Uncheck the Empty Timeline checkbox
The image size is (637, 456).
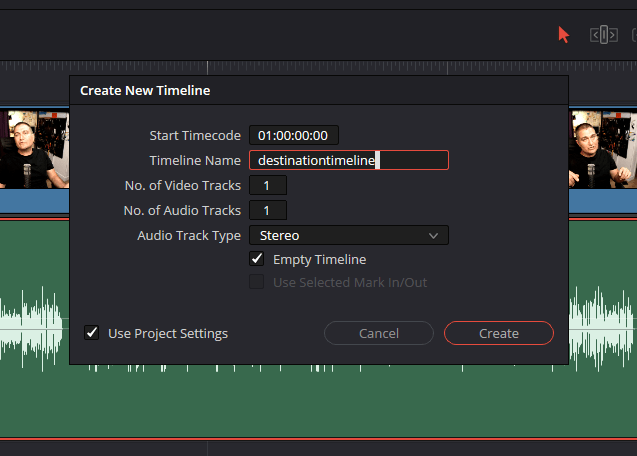(257, 259)
